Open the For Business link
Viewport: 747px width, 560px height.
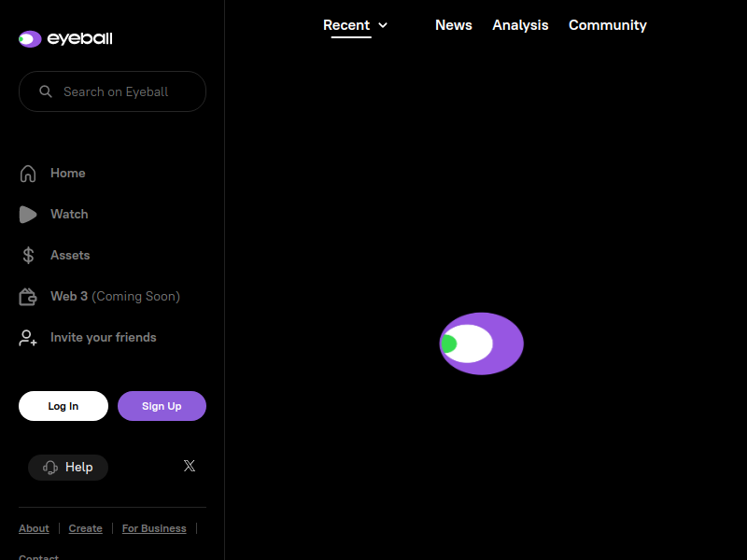pyautogui.click(x=154, y=528)
